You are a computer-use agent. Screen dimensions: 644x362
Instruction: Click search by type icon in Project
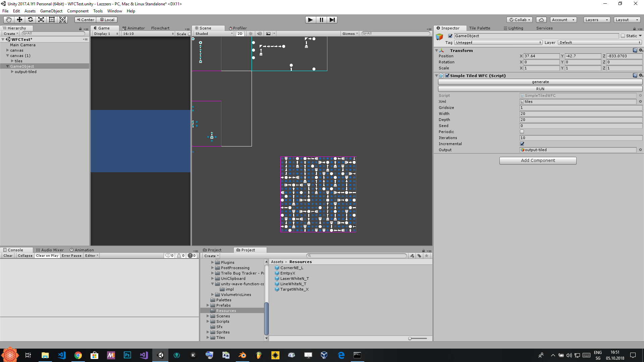(x=412, y=256)
